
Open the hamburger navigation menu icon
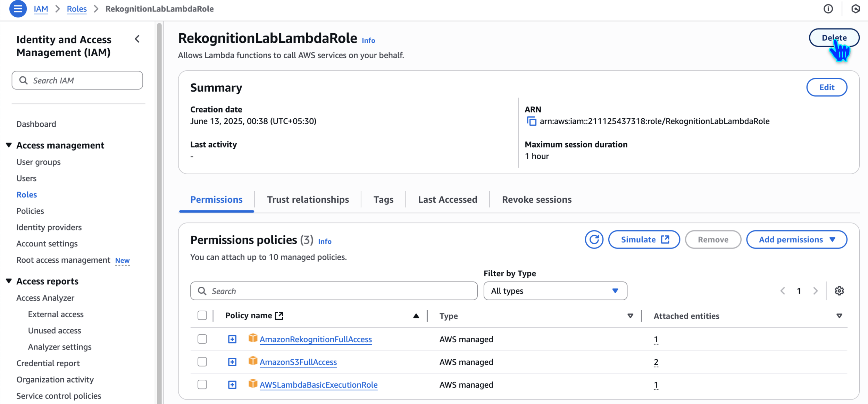coord(18,9)
